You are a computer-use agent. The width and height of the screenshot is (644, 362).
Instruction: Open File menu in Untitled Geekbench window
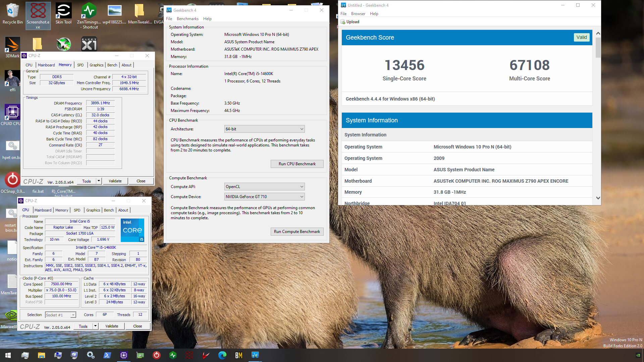click(343, 14)
